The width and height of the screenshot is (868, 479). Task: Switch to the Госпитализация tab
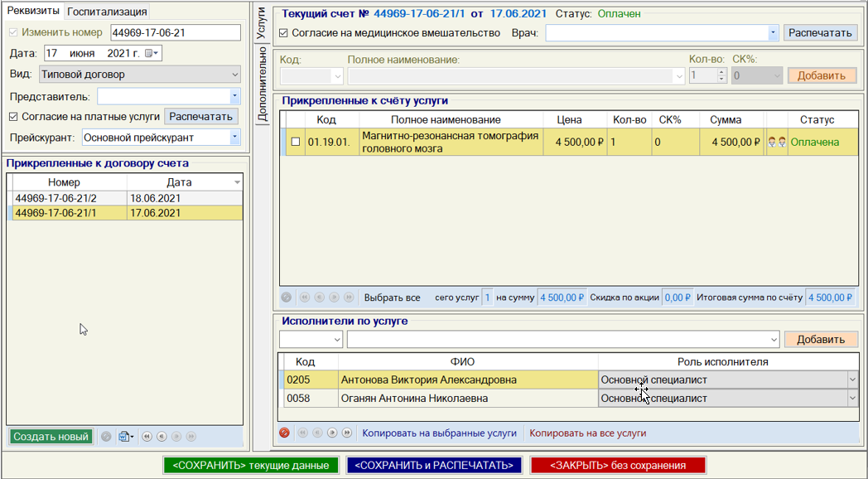coord(107,12)
